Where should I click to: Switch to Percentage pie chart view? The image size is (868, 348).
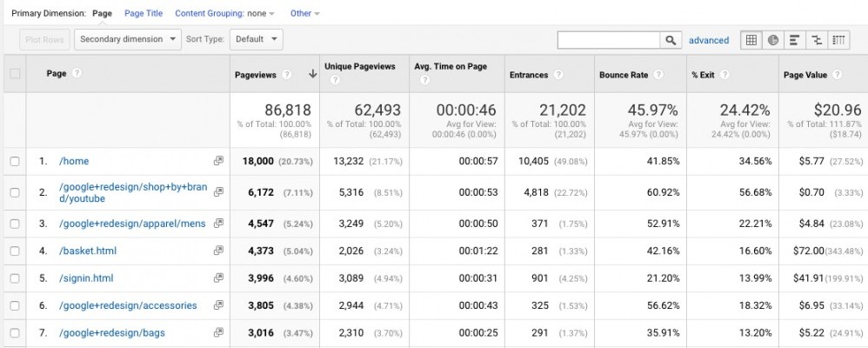773,40
